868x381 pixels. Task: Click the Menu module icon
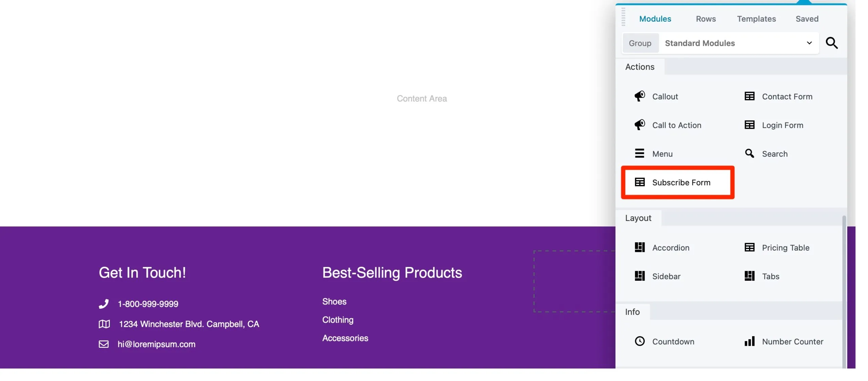coord(639,154)
